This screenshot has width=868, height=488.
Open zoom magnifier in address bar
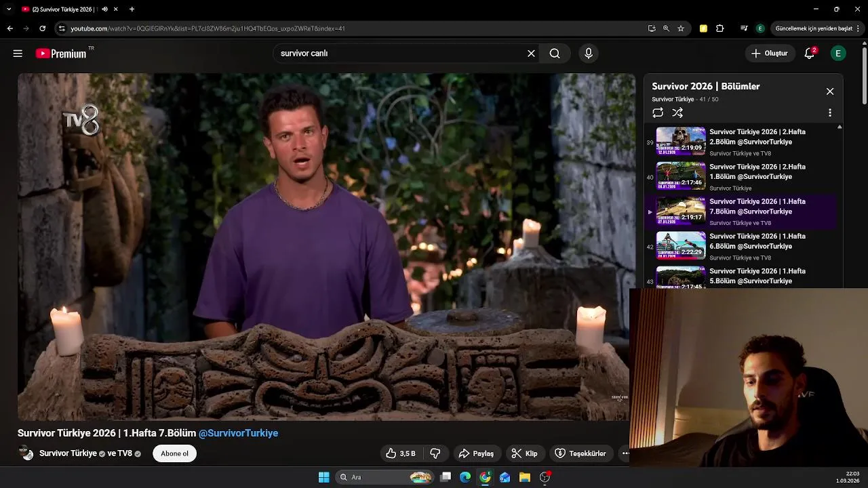coord(666,28)
